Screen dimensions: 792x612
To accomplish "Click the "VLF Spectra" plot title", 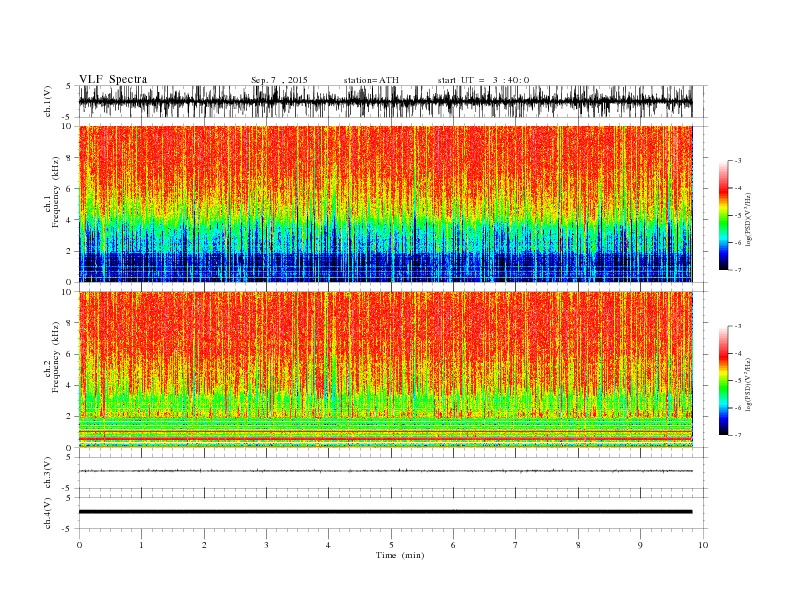I will (113, 79).
